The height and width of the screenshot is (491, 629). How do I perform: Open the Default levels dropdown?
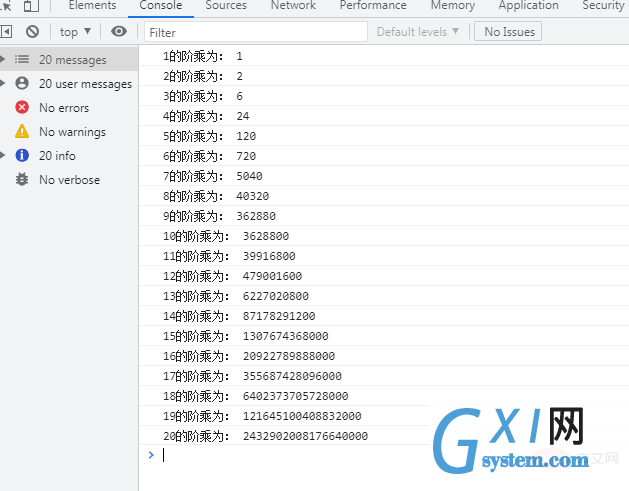[418, 32]
